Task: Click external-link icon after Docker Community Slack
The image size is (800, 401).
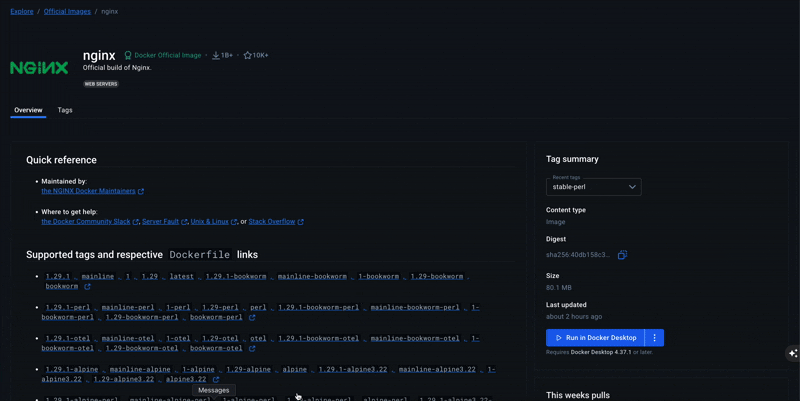Action: 136,222
